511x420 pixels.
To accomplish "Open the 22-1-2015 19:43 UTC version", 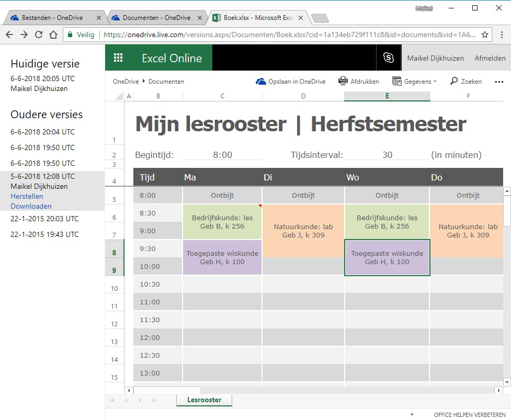I will [x=44, y=234].
